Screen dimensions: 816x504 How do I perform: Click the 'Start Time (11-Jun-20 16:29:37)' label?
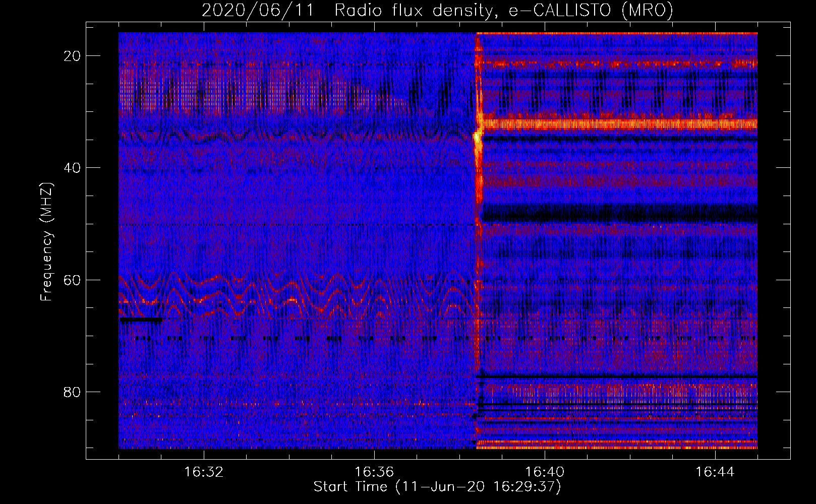point(437,487)
